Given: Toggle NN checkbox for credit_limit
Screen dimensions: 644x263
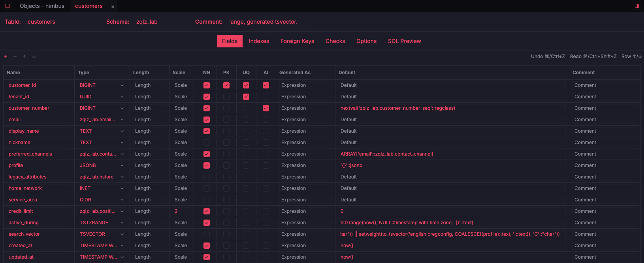Looking at the screenshot, I should pos(207,211).
